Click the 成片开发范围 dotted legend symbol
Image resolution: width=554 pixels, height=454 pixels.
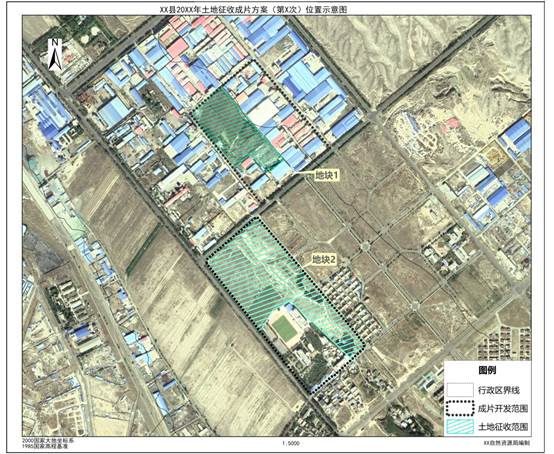(x=459, y=408)
